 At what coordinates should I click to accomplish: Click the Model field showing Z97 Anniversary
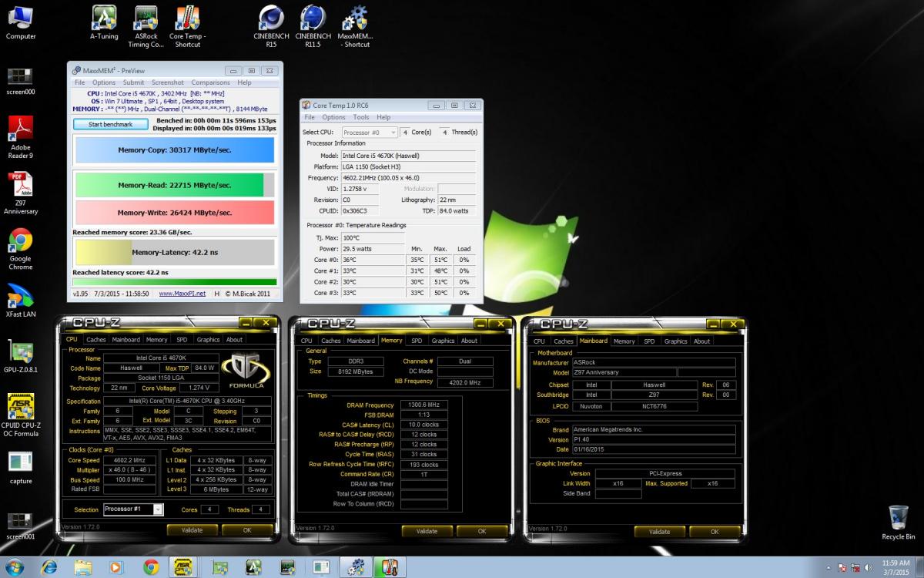pos(624,372)
